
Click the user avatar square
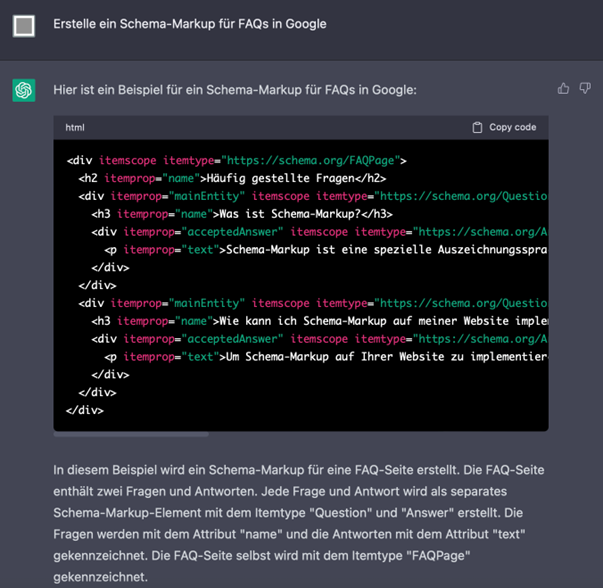point(24,26)
